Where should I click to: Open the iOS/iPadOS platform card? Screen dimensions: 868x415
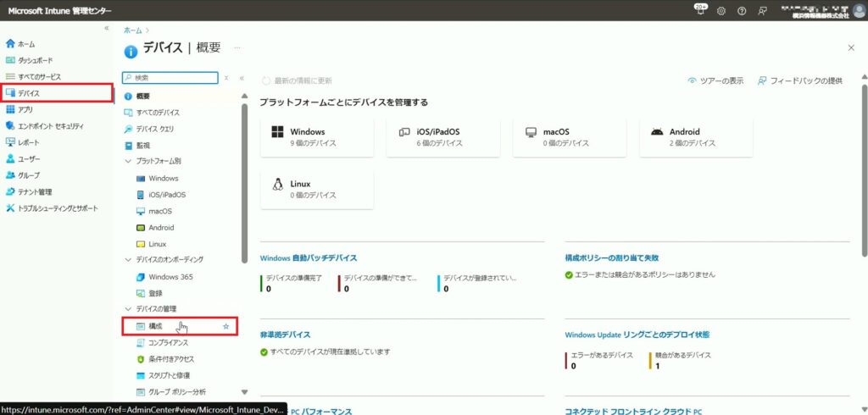click(442, 137)
